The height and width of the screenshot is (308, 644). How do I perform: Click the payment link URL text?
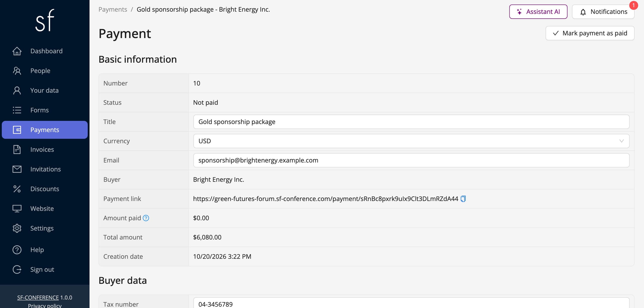tap(326, 199)
